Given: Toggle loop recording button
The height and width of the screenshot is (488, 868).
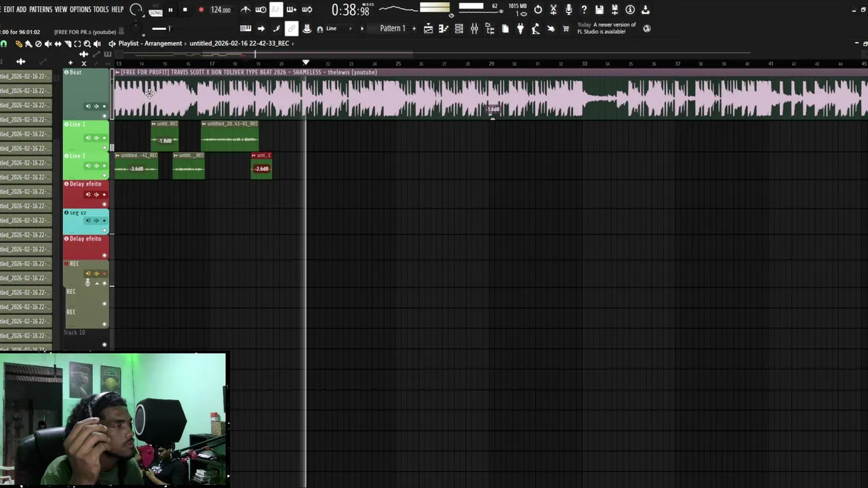Looking at the screenshot, I should coord(307,9).
